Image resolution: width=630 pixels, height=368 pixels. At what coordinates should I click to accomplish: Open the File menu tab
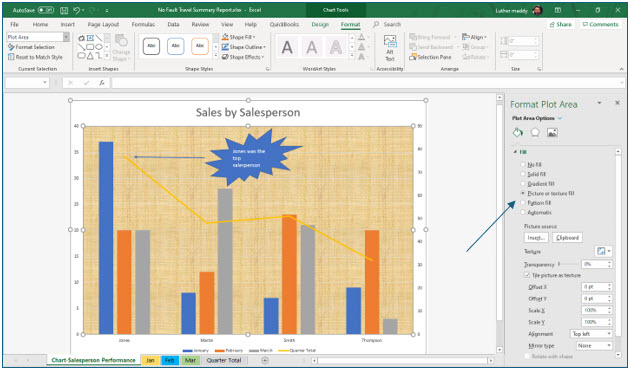[x=14, y=25]
